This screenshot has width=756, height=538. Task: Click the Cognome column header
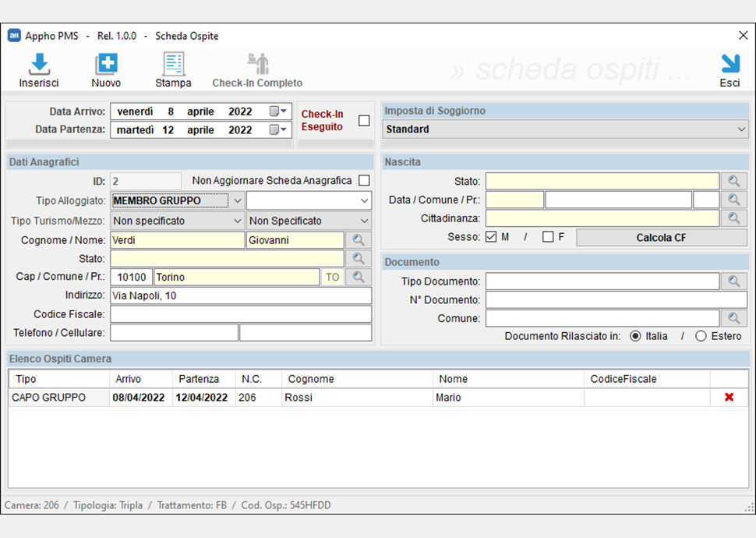[357, 379]
